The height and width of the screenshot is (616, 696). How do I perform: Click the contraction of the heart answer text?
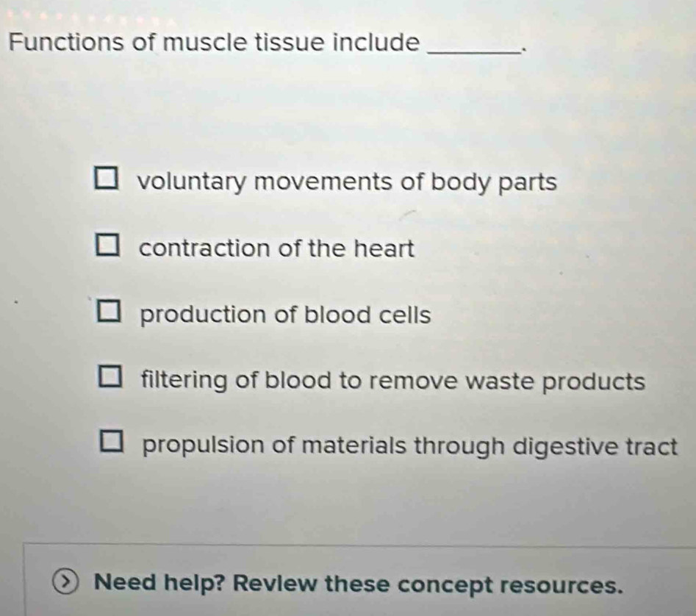[x=278, y=248]
